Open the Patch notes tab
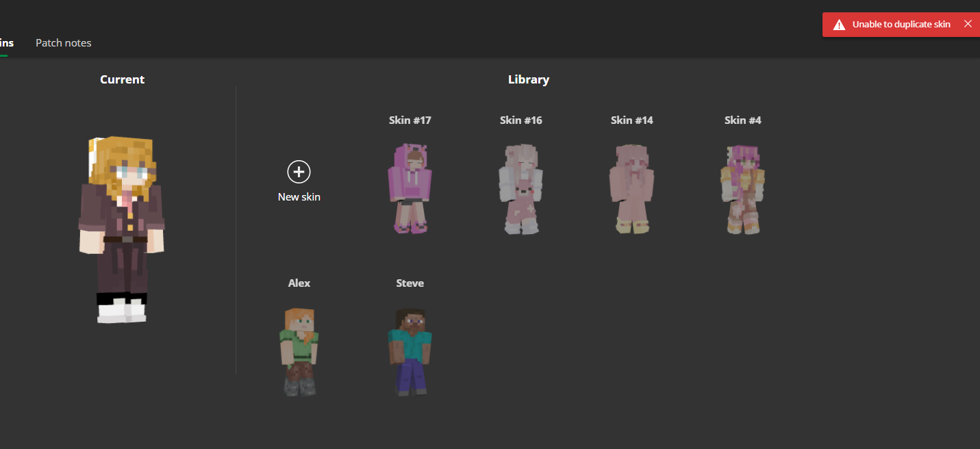The width and height of the screenshot is (980, 449). coord(63,42)
